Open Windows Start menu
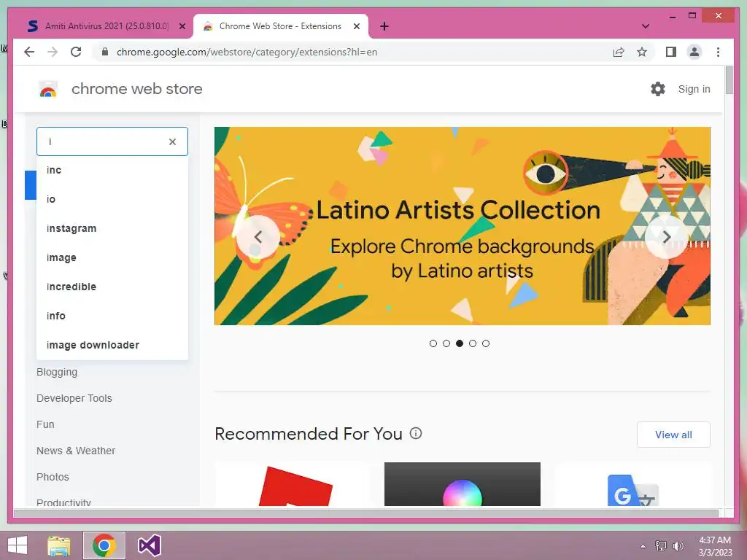Screen dimensions: 747x560 [18, 545]
